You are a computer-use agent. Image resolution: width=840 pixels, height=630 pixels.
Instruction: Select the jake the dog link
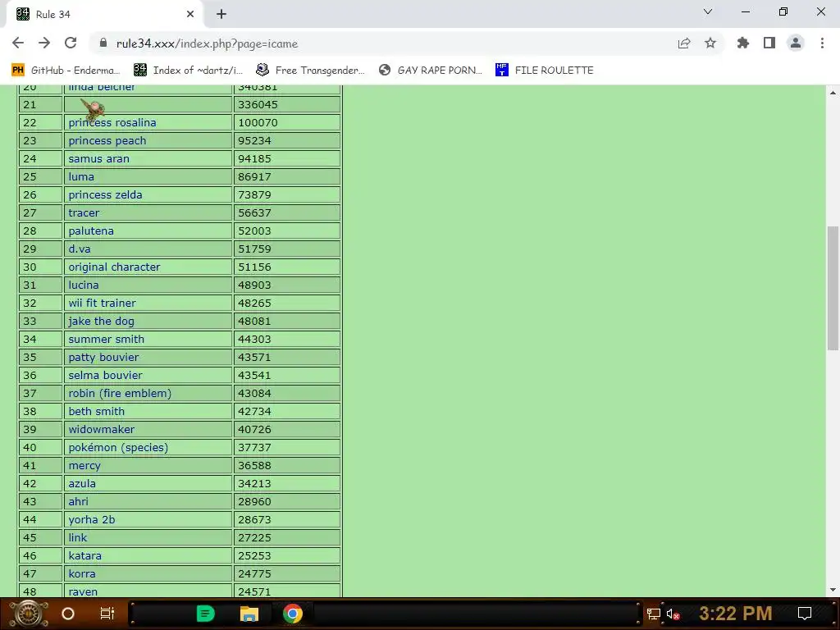[101, 321]
